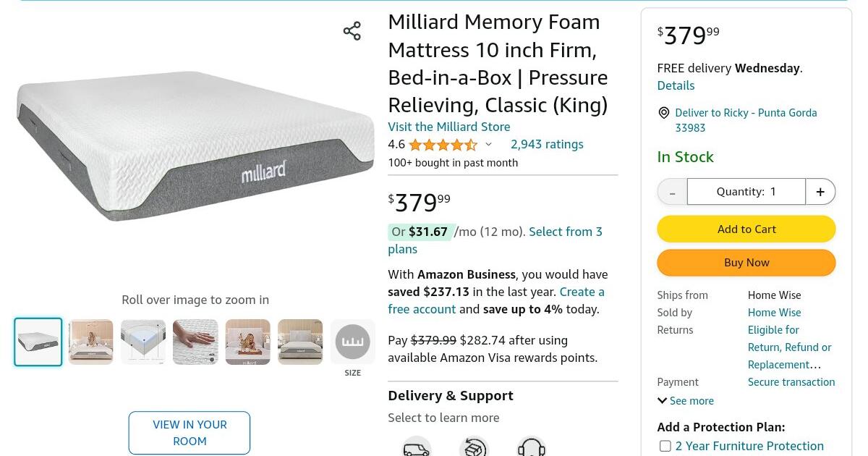Open the SIZE chart icon in thumbnails
868x456 pixels.
click(352, 342)
